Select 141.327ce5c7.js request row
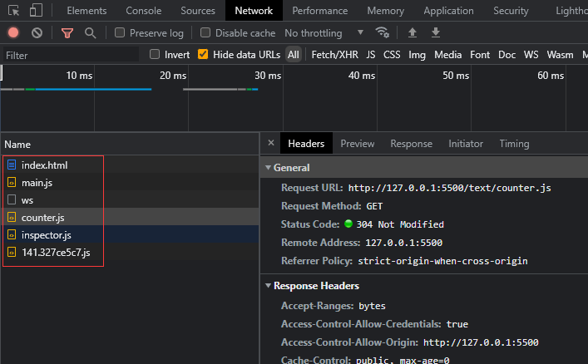This screenshot has width=588, height=364. click(130, 253)
